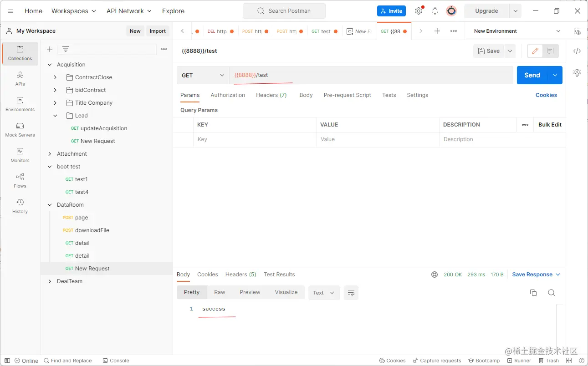
Task: Open the Environments sidebar panel
Action: tap(20, 104)
